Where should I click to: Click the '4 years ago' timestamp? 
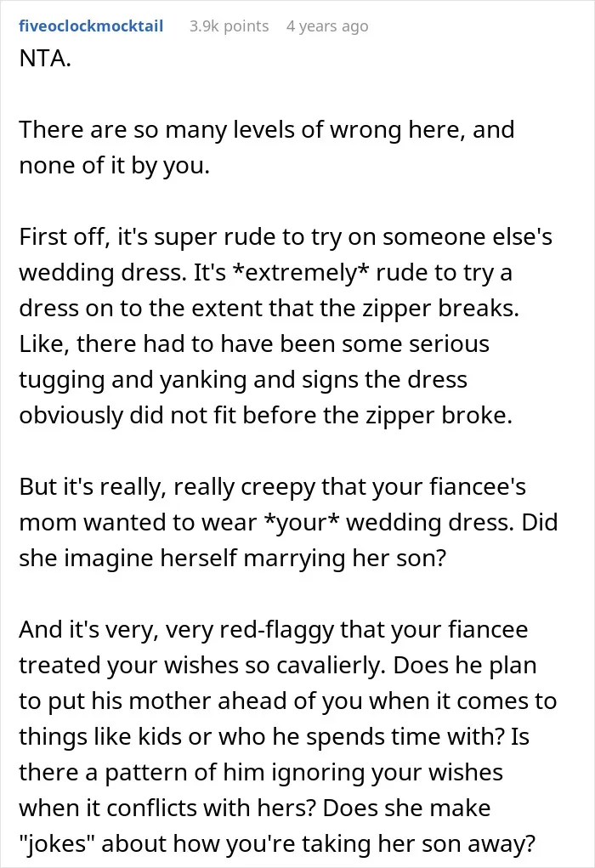(327, 26)
